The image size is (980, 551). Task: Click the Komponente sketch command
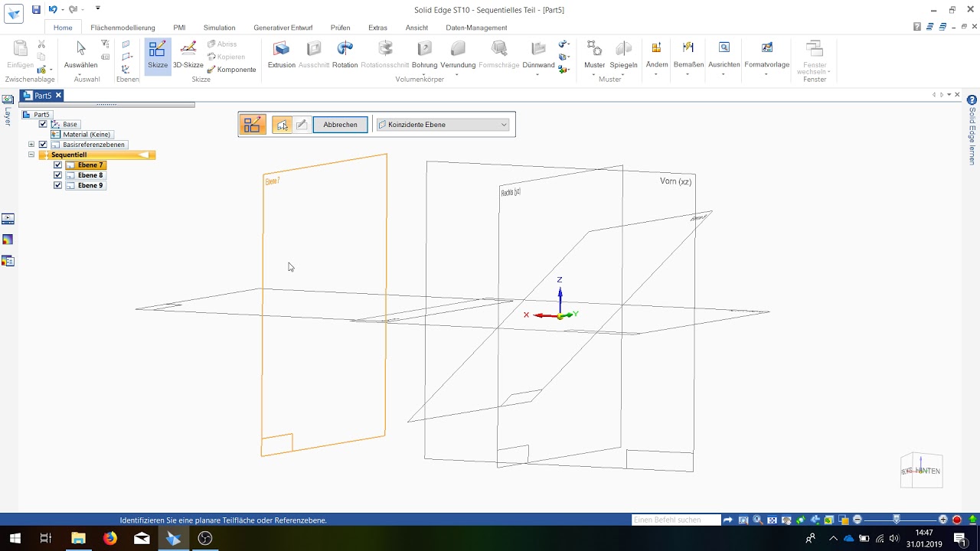pos(231,70)
